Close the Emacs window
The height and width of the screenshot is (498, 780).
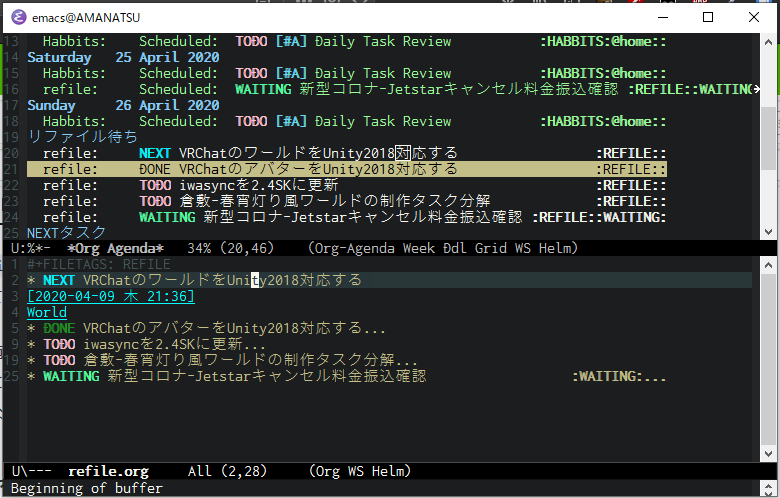click(x=754, y=17)
